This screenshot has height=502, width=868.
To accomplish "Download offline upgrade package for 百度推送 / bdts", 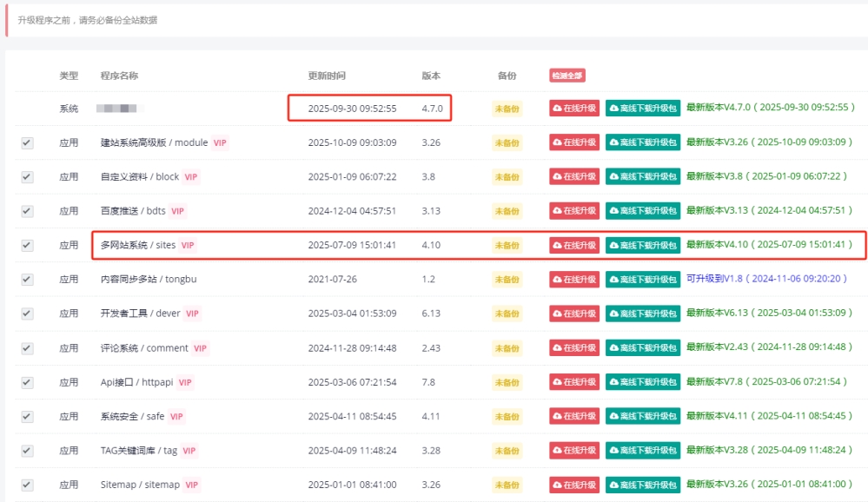I will tap(643, 211).
